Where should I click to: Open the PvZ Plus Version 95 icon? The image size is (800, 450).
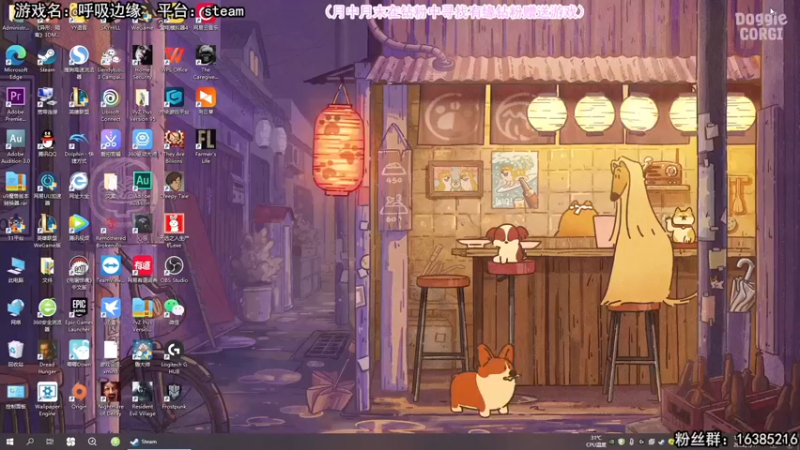(142, 104)
